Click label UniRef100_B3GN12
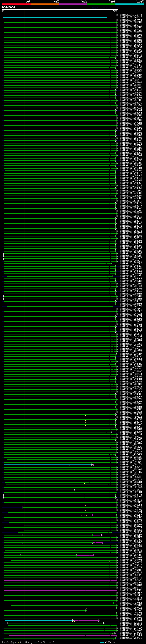The image size is (146, 644). click(x=131, y=80)
